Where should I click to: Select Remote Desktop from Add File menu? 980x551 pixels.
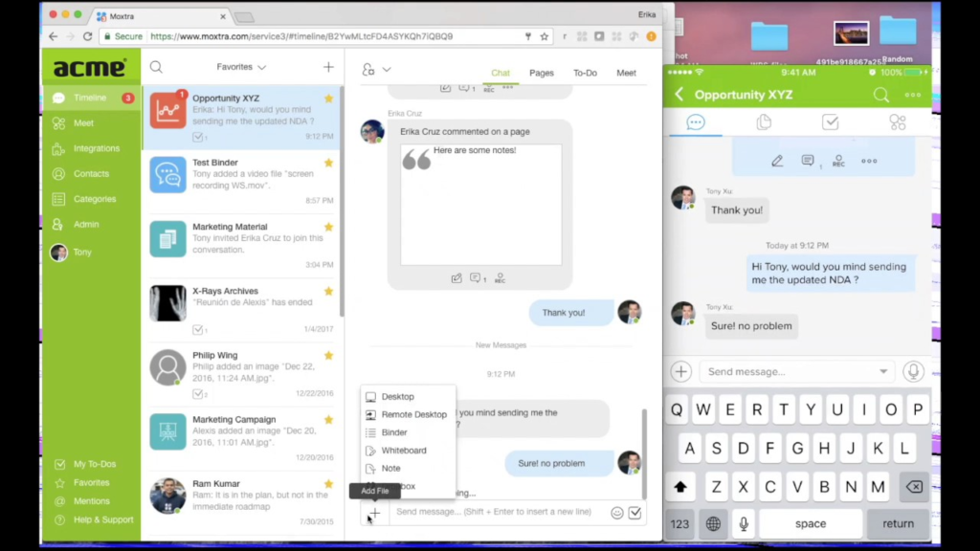click(413, 414)
